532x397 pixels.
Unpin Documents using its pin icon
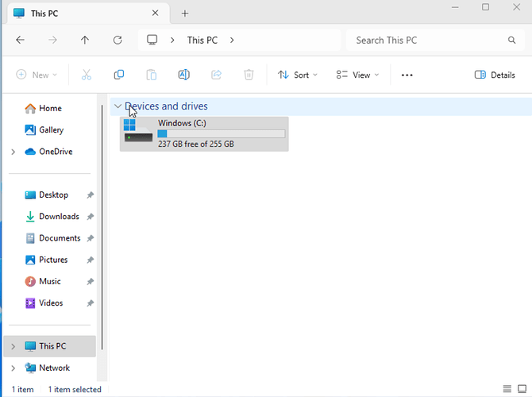[x=90, y=238]
